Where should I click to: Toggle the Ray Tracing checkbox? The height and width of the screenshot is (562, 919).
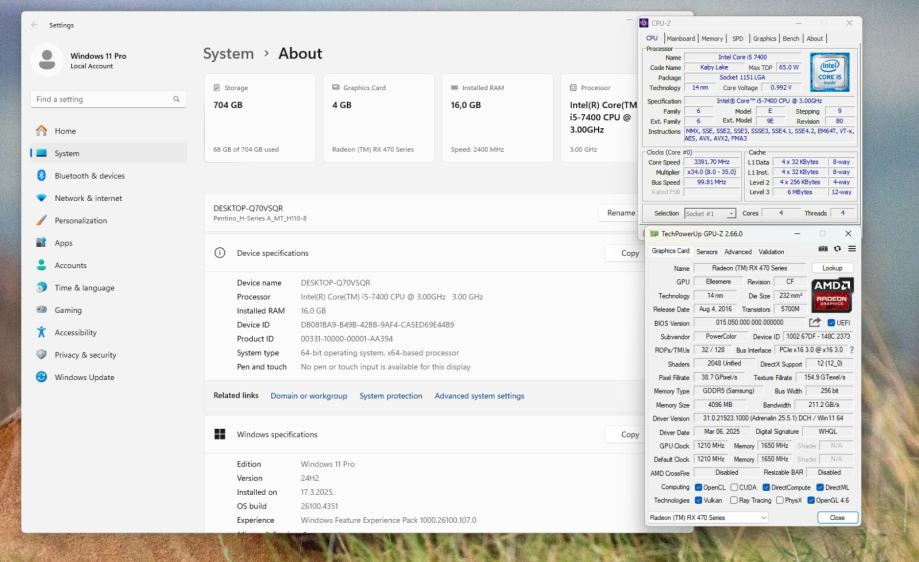click(736, 500)
